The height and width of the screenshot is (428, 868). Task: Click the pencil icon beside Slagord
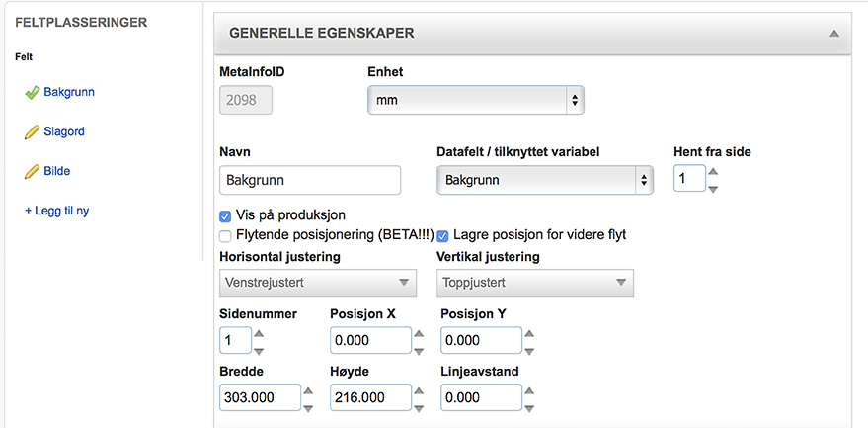[32, 131]
